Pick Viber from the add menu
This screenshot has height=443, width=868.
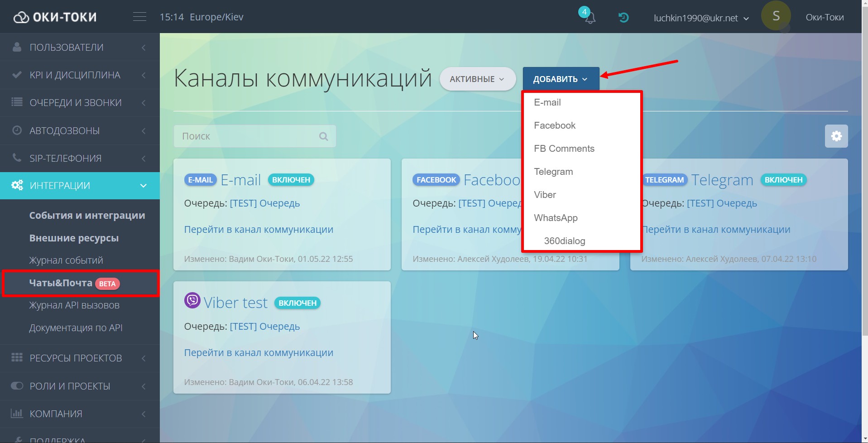[582, 195]
